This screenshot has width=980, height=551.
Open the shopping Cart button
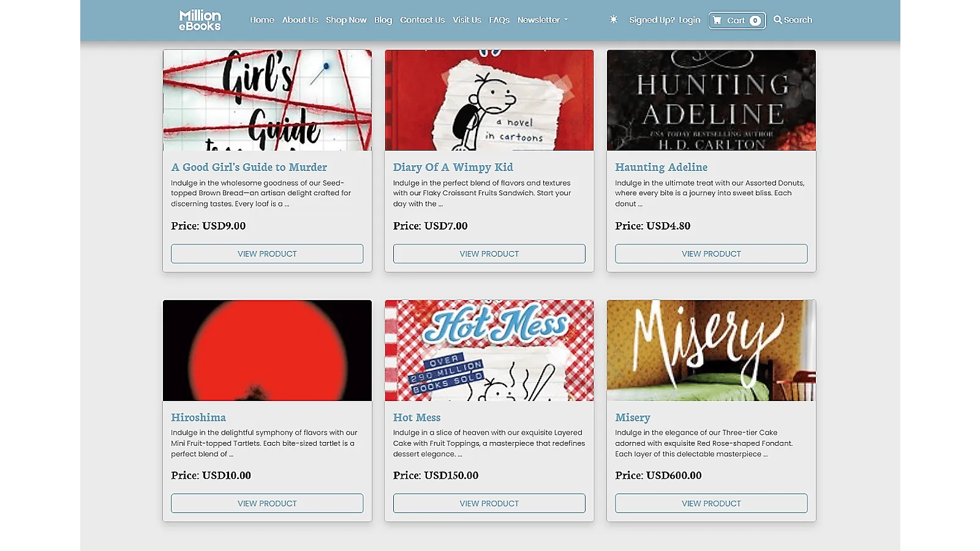click(x=737, y=20)
